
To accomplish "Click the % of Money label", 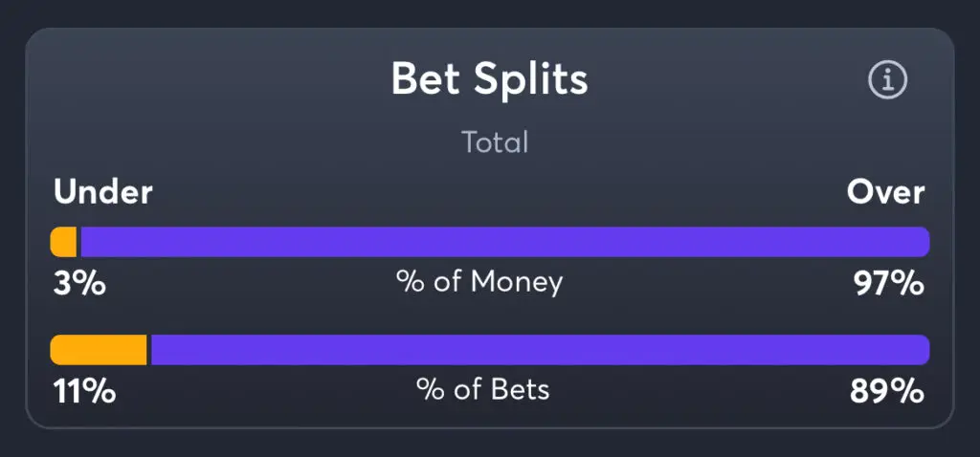I will tap(479, 282).
